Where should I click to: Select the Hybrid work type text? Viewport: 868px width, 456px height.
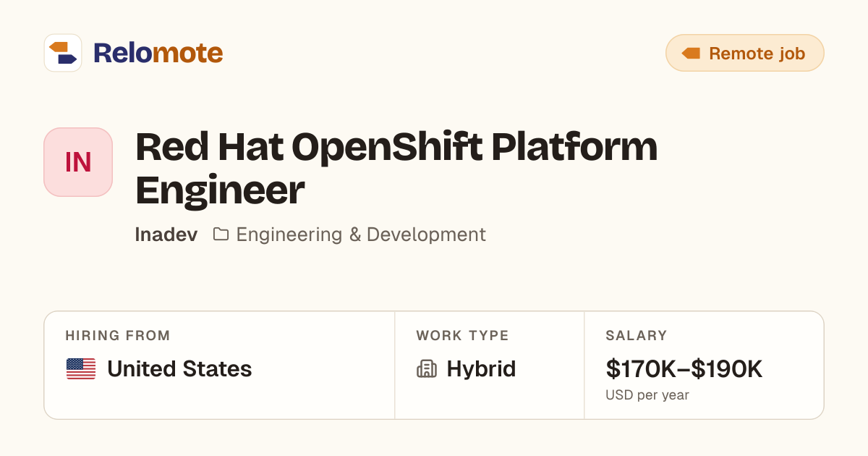coord(481,369)
